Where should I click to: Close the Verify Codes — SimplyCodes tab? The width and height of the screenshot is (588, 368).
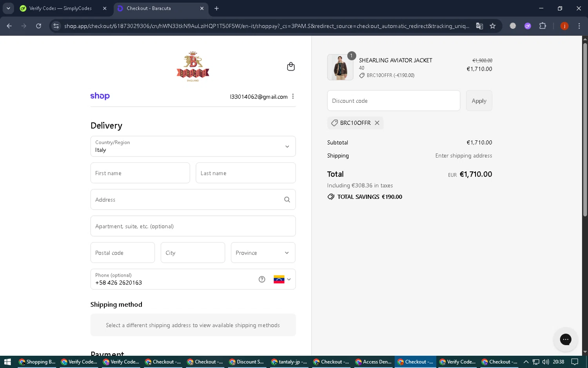pyautogui.click(x=105, y=8)
